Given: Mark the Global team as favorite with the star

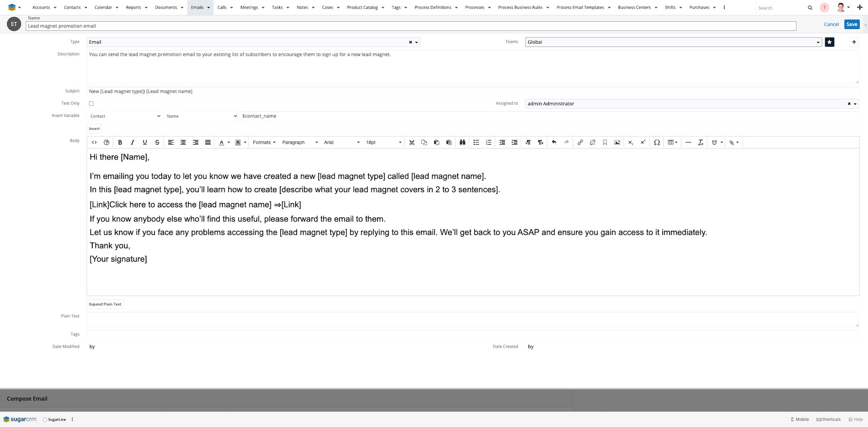Looking at the screenshot, I should point(829,42).
